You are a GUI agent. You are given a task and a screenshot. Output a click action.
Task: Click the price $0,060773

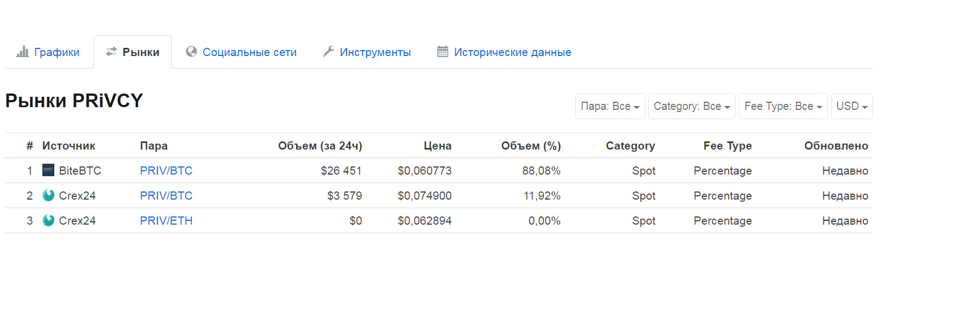[424, 171]
